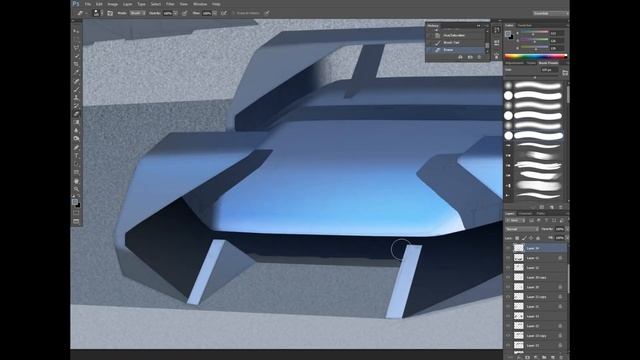Select the Eraser tool in toolbox
640x360 pixels.
point(76,114)
